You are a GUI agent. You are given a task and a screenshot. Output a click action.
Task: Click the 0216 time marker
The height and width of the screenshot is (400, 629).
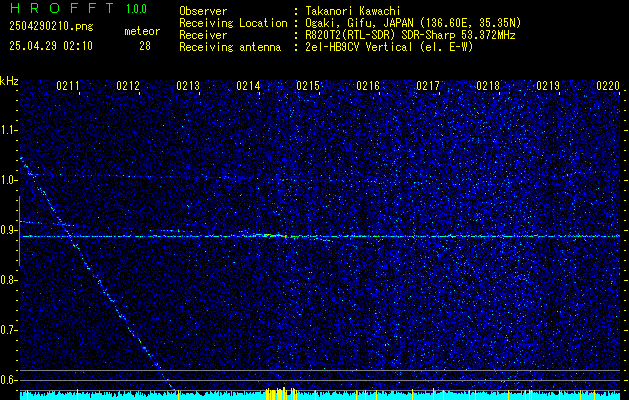(x=368, y=86)
